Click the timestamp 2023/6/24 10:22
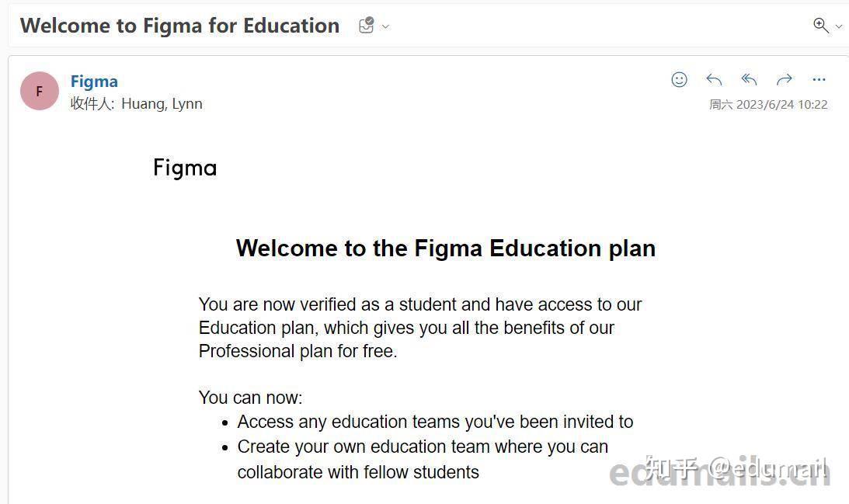The height and width of the screenshot is (504, 849). click(x=770, y=104)
